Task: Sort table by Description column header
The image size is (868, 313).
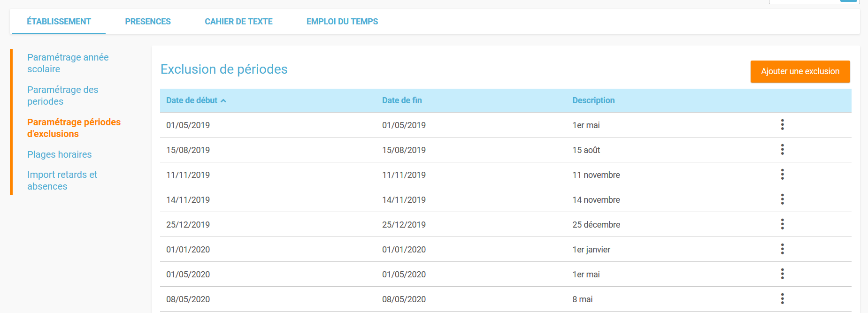Action: [593, 100]
